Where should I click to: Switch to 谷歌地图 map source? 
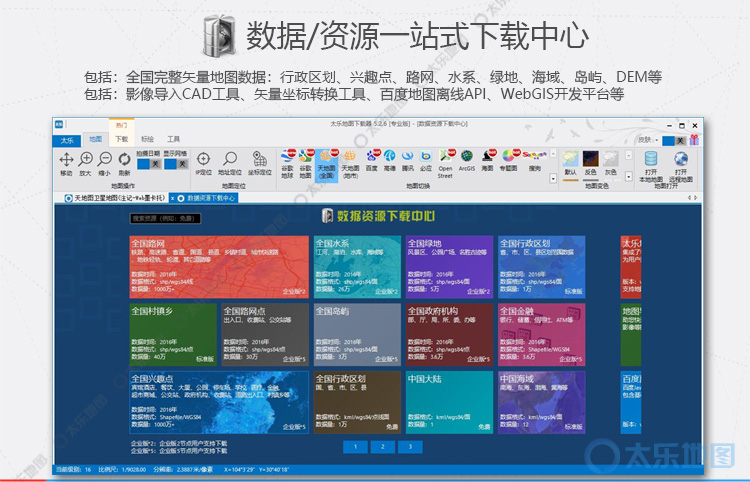[x=306, y=164]
